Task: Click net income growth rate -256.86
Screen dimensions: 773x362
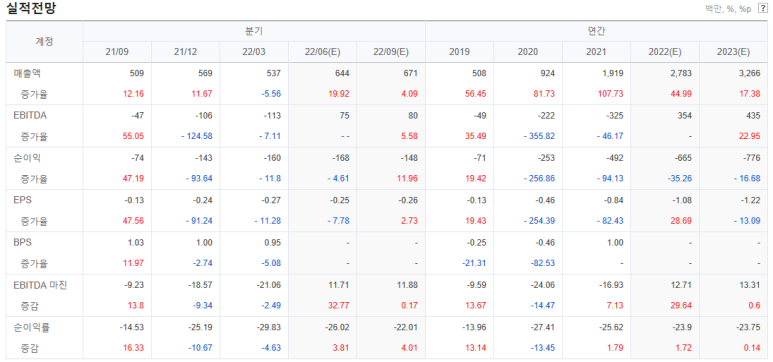Action: pyautogui.click(x=540, y=179)
